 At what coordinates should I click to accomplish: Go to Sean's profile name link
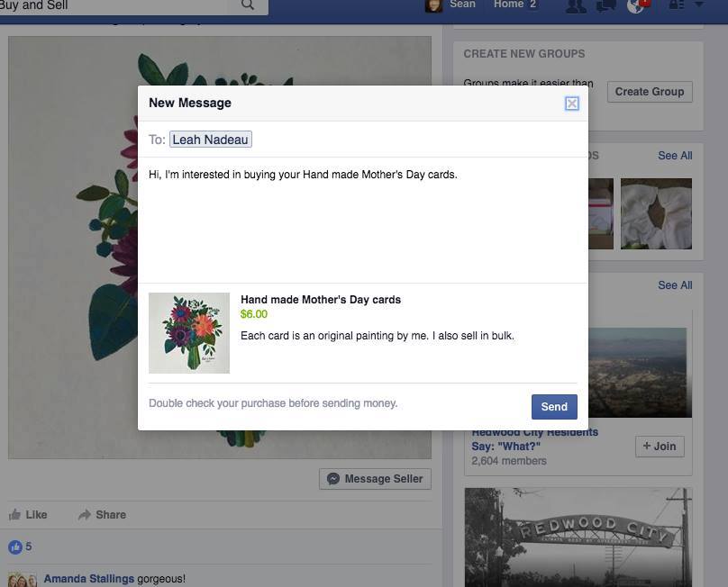[x=462, y=5]
